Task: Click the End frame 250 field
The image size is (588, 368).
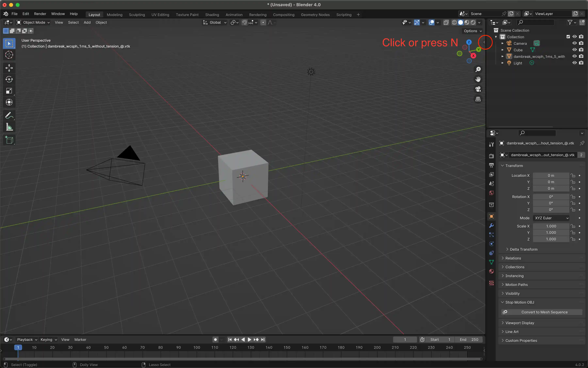Action: coord(469,340)
